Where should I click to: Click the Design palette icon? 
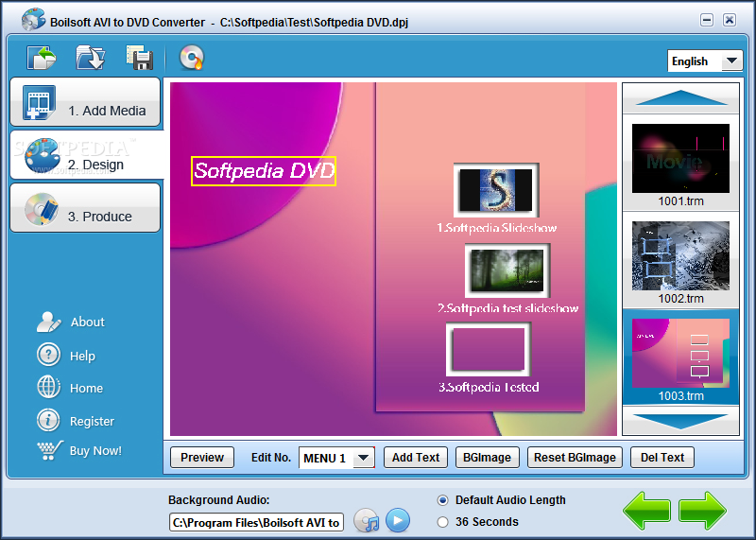point(43,156)
